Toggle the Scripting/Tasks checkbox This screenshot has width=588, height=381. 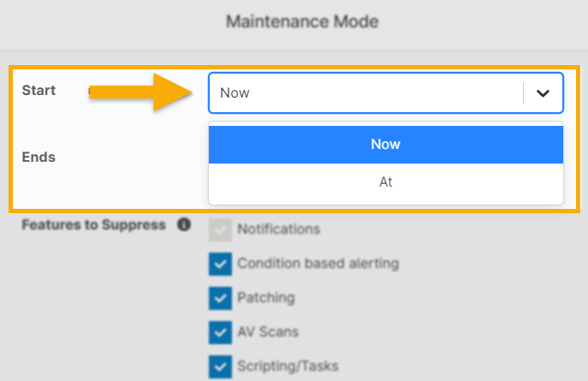click(219, 366)
